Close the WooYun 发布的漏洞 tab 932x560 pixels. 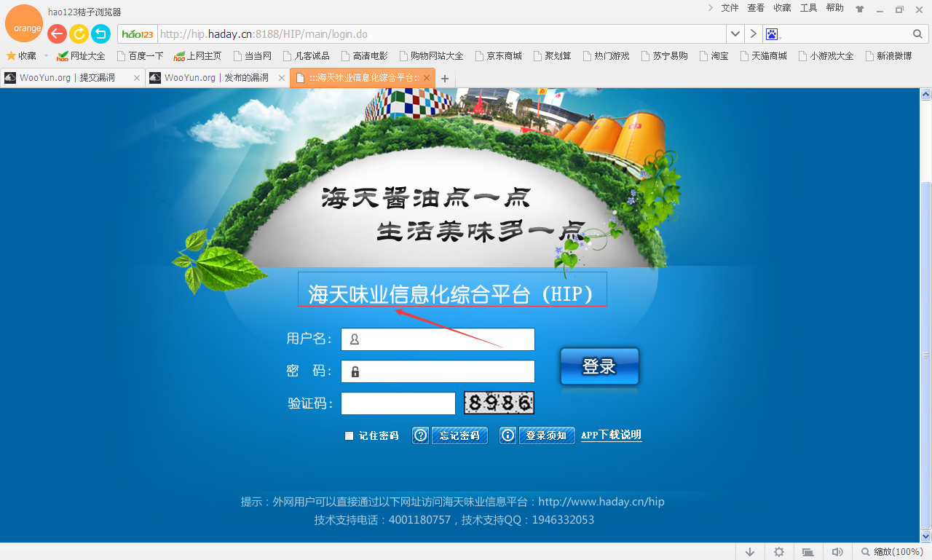coord(282,78)
